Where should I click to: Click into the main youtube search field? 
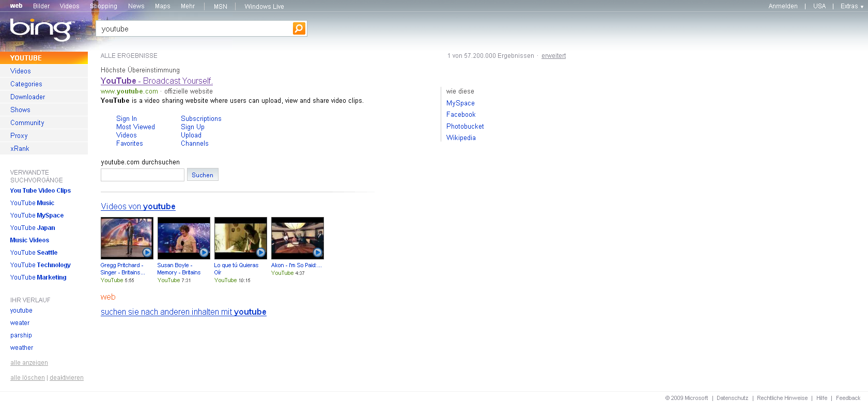pos(195,29)
